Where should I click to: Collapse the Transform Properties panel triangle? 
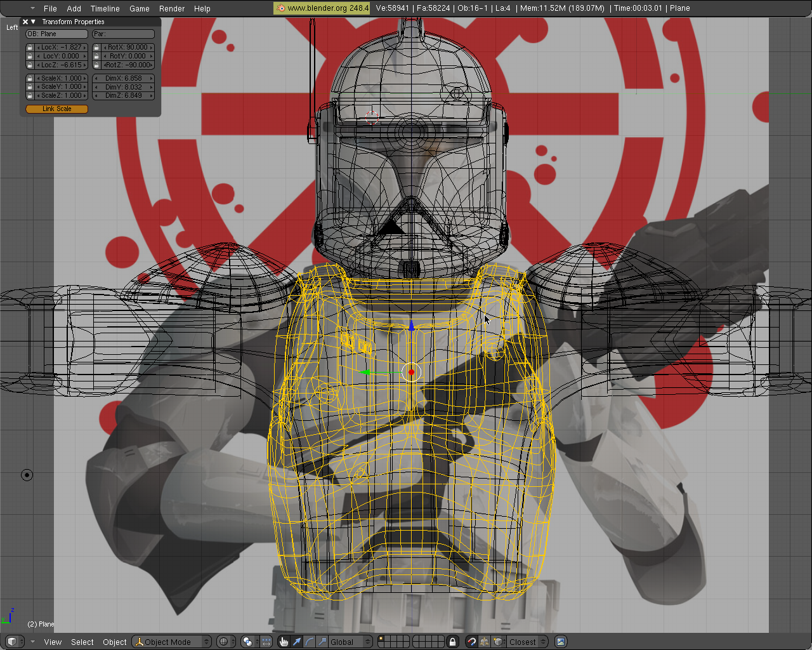(34, 22)
